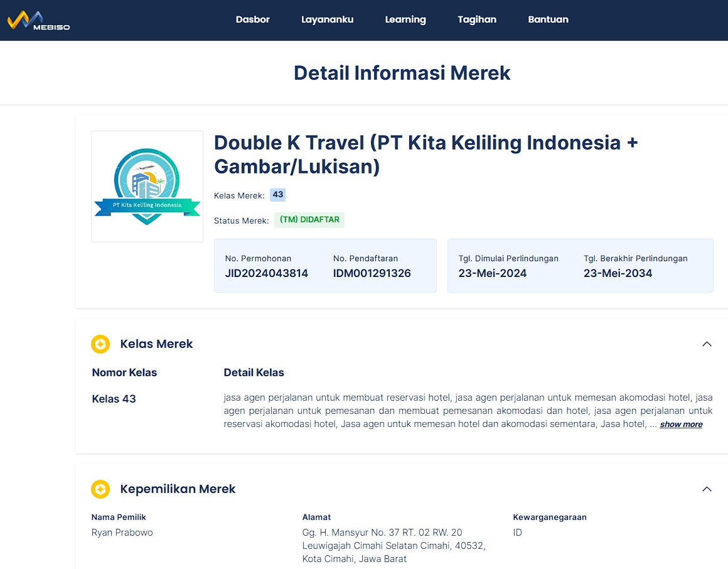The height and width of the screenshot is (569, 728).
Task: Open Tagihan billing menu
Action: 477,19
